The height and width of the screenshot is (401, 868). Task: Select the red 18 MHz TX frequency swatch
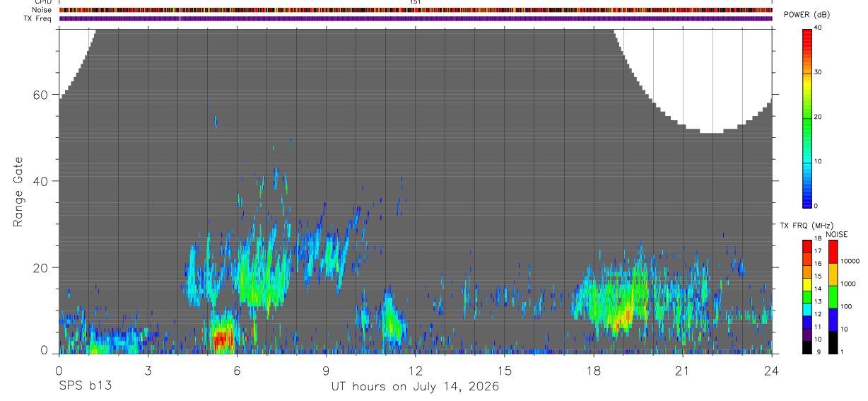[807, 246]
